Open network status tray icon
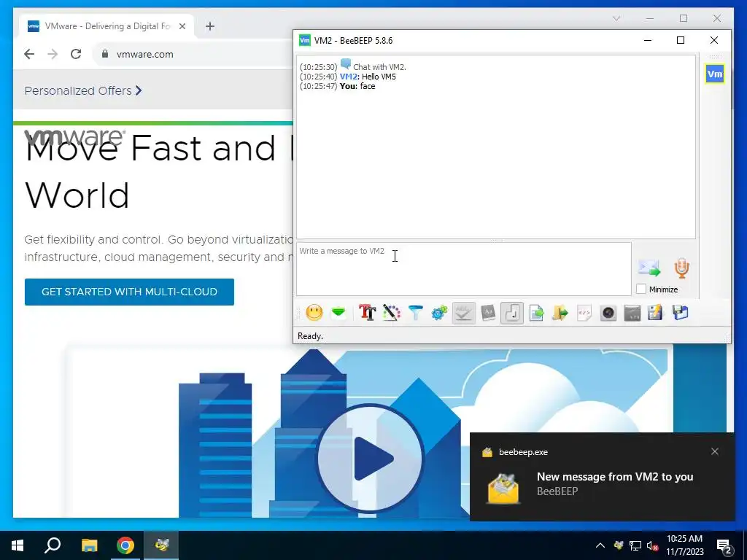747x560 pixels. point(635,545)
